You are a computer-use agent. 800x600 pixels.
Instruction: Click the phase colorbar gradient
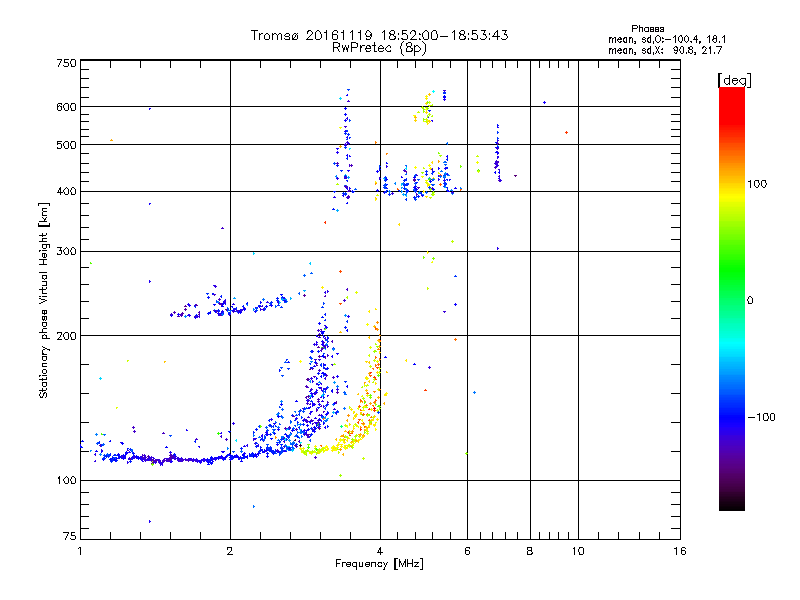point(732,299)
